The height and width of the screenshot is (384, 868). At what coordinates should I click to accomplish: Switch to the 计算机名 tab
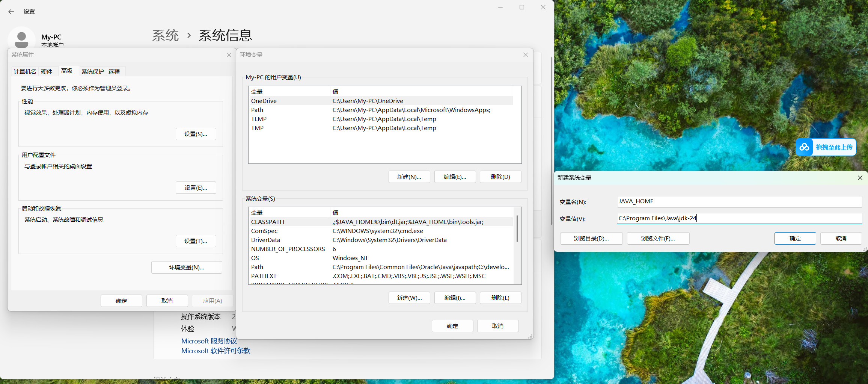tap(24, 71)
